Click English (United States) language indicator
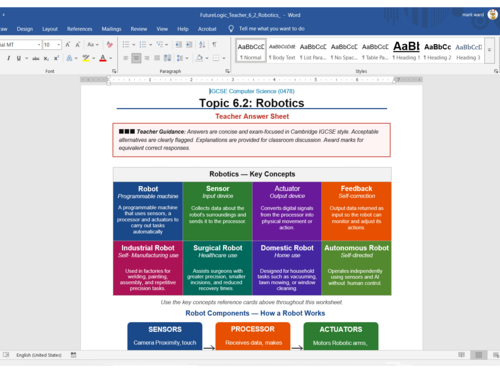The height and width of the screenshot is (375, 500). pos(39,355)
